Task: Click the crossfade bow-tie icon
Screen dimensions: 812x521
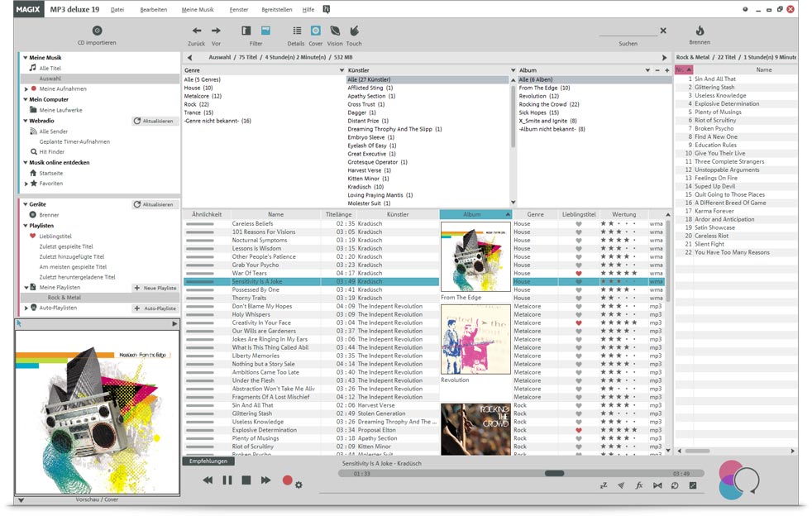Action: click(x=657, y=485)
